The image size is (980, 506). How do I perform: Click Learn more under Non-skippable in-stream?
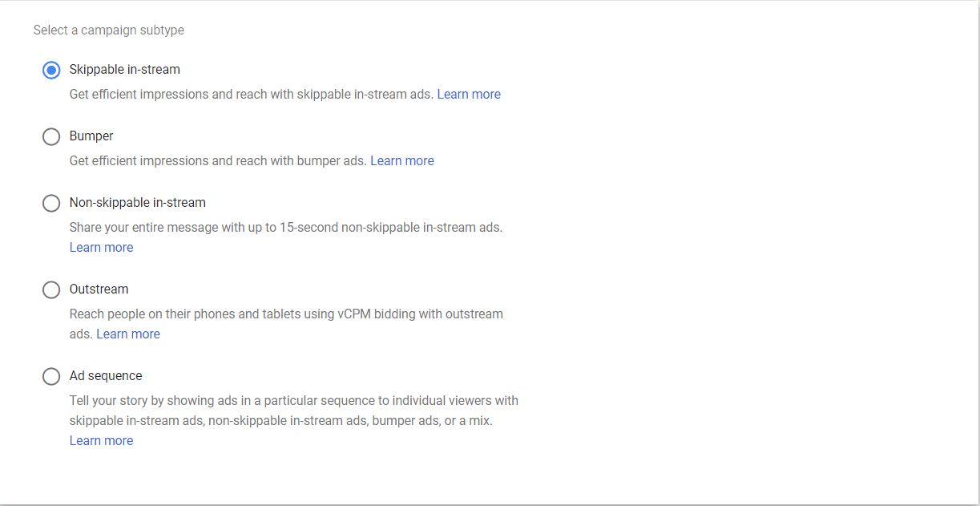101,247
